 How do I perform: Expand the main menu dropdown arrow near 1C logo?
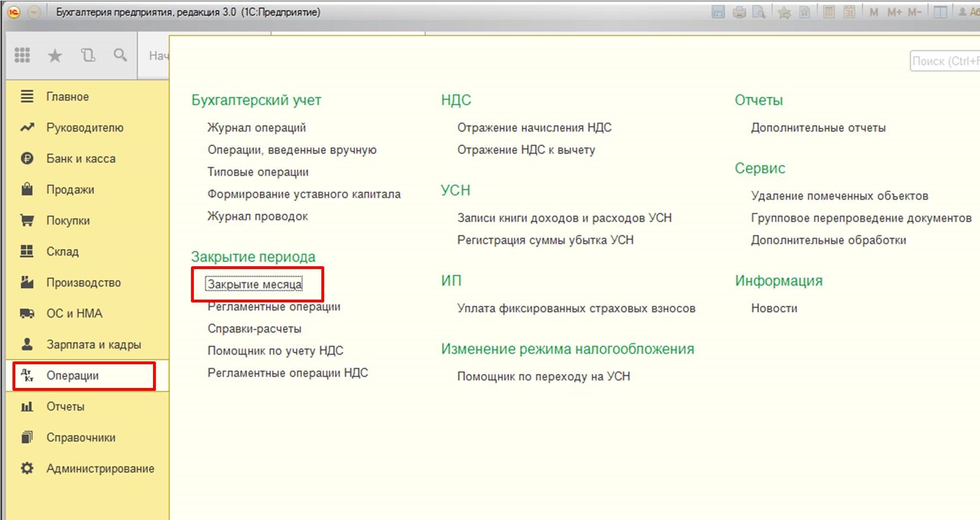coord(35,12)
